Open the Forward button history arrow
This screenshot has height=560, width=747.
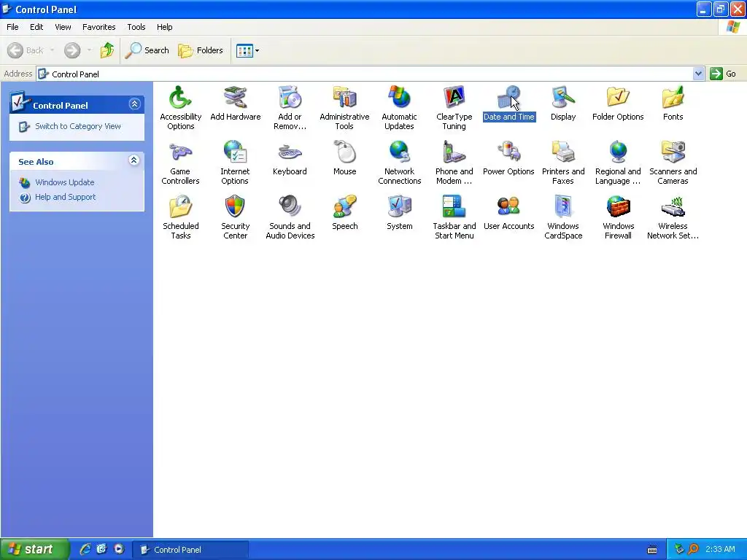coord(89,50)
